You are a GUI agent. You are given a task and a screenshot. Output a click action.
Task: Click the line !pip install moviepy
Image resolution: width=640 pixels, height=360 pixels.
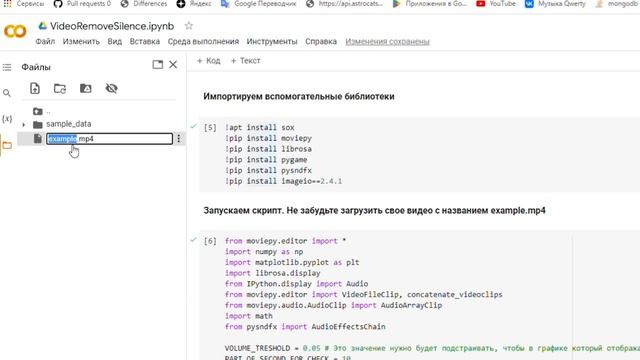click(x=268, y=138)
